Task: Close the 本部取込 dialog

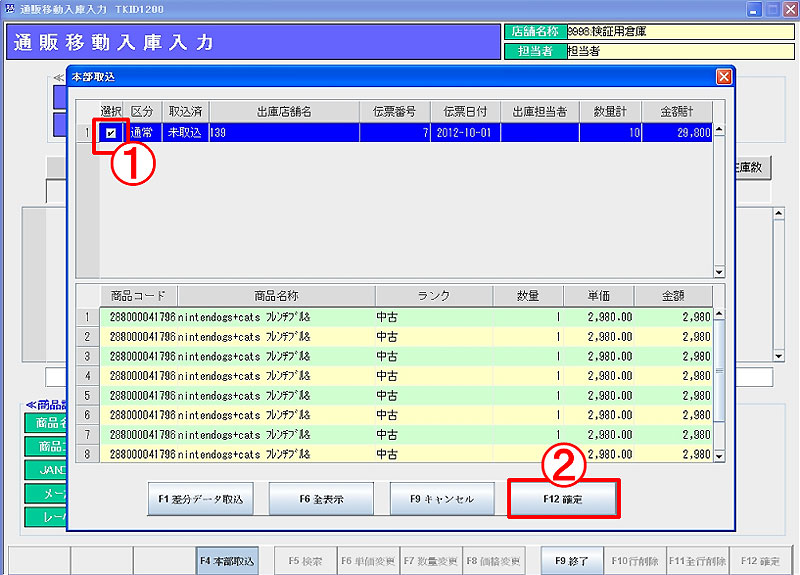Action: tap(723, 77)
